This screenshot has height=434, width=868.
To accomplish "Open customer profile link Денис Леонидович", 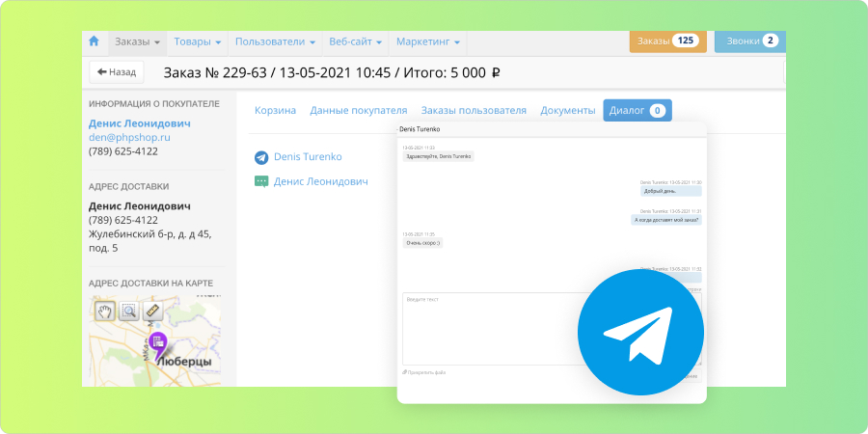I will tap(140, 123).
